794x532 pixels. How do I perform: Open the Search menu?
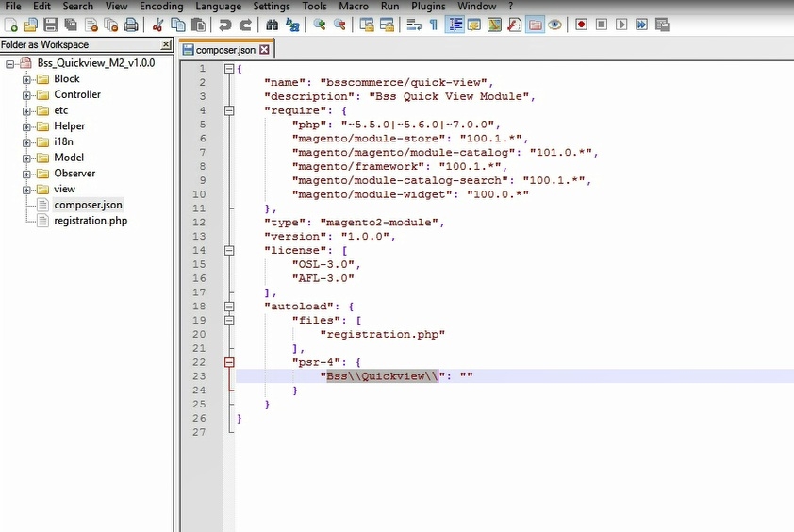[78, 6]
